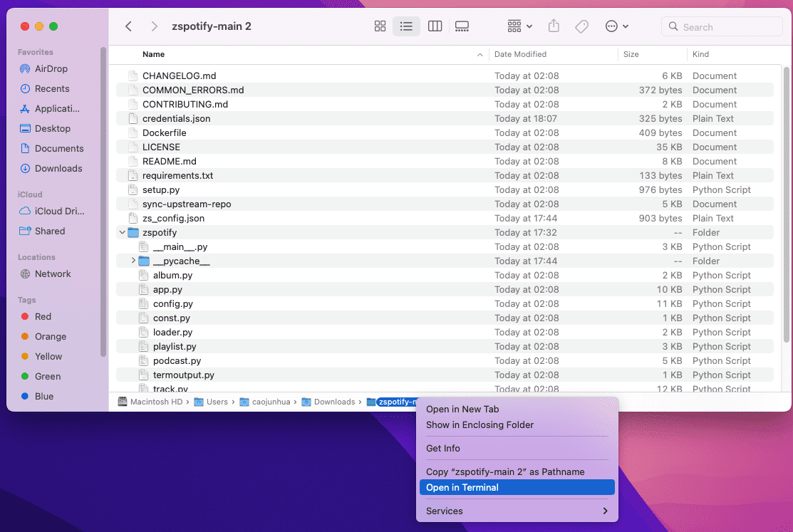The height and width of the screenshot is (532, 793).
Task: Click the back navigation arrow
Action: 128,26
